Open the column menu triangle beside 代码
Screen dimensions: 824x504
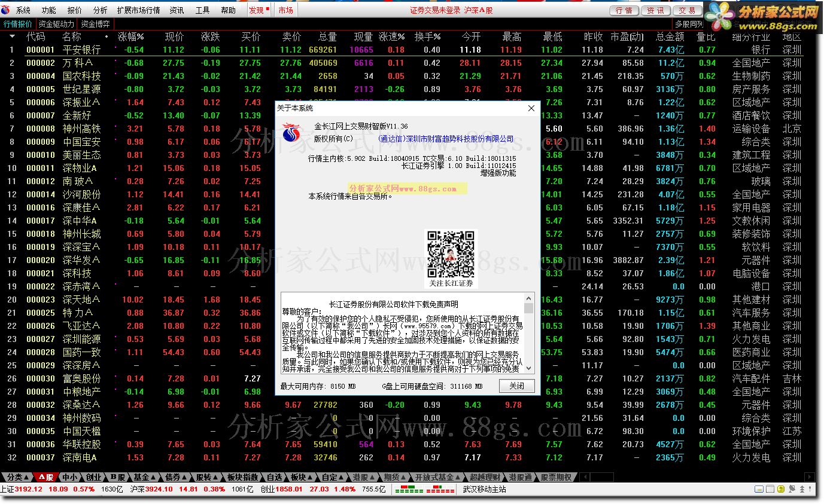(11, 37)
